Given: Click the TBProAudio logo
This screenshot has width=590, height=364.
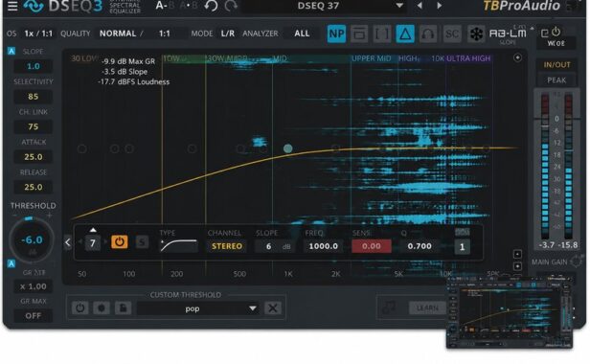Looking at the screenshot, I should [521, 6].
